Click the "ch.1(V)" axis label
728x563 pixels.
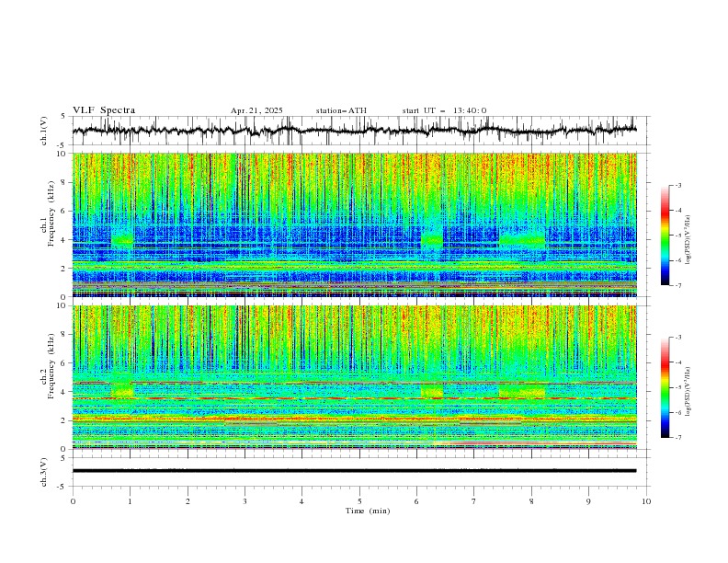[44, 131]
